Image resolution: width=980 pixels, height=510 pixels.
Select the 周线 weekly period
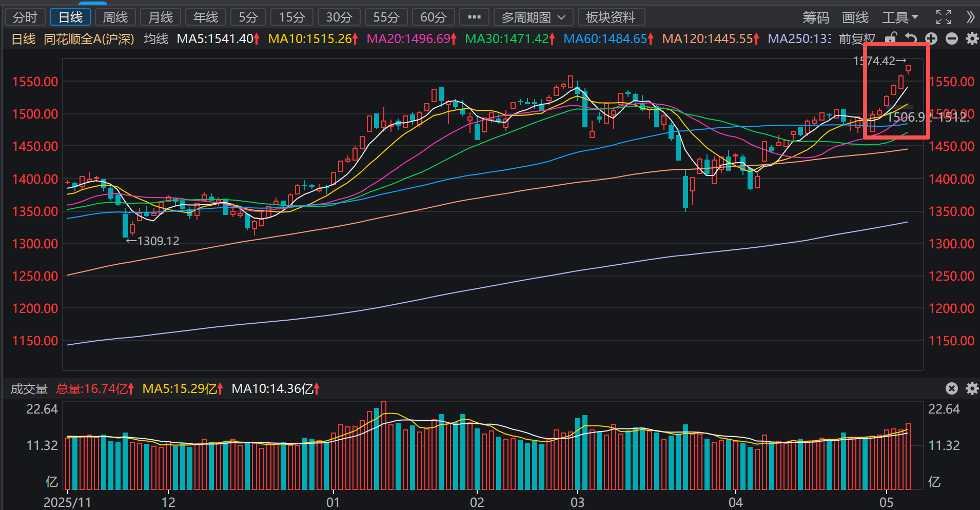[115, 17]
